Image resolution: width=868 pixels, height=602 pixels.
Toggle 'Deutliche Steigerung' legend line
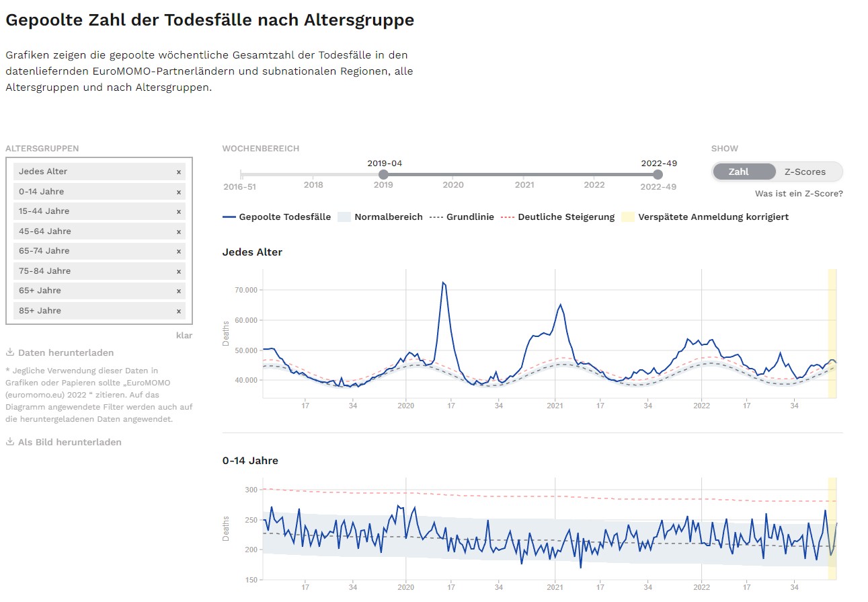tap(557, 217)
